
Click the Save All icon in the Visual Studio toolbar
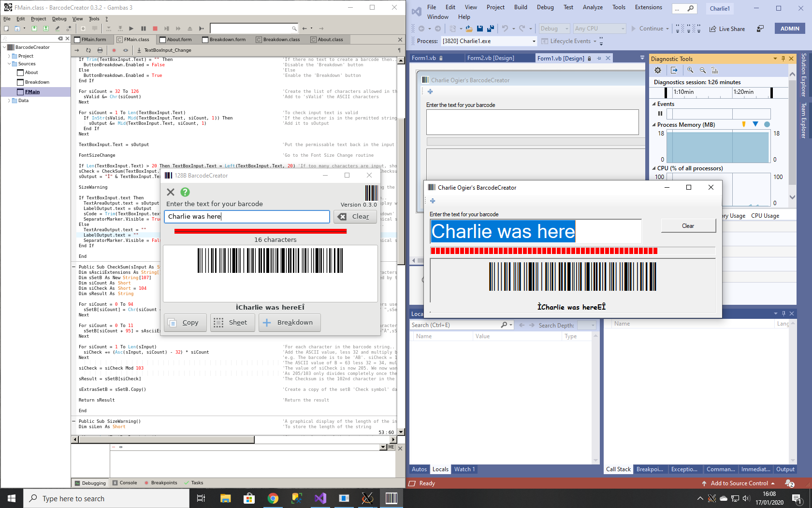click(490, 29)
